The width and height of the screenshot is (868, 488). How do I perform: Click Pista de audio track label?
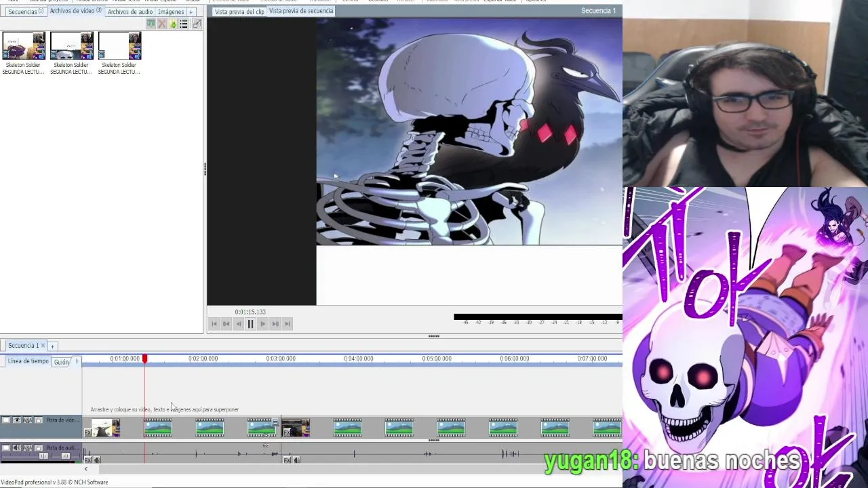62,447
